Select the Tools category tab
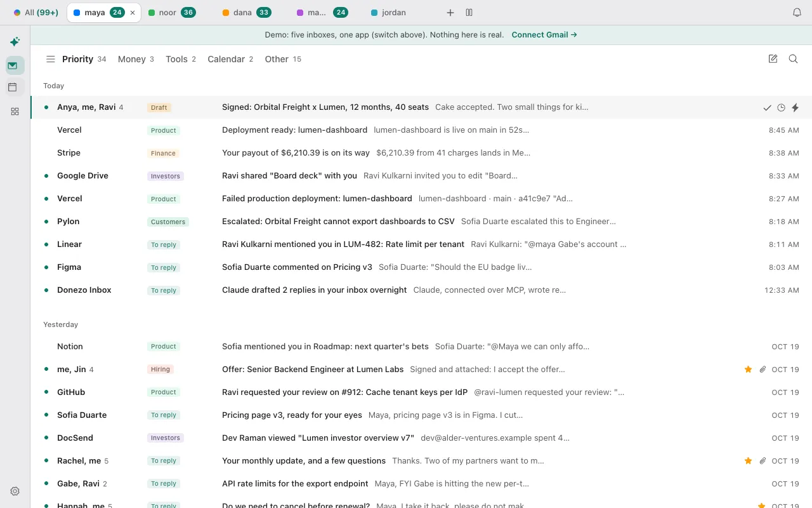Image resolution: width=812 pixels, height=508 pixels. coord(181,59)
